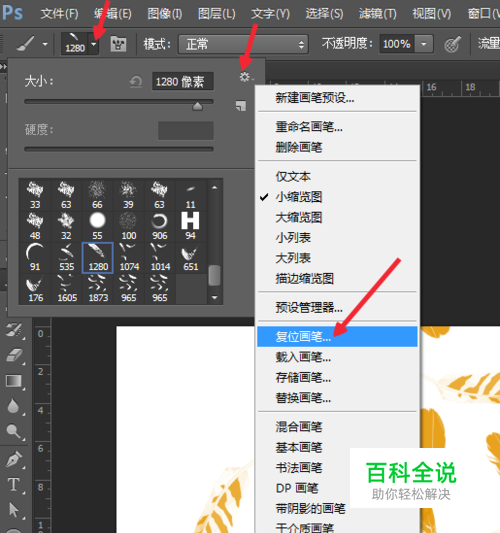Open the 文字(Y) menu
500x533 pixels.
pyautogui.click(x=271, y=14)
